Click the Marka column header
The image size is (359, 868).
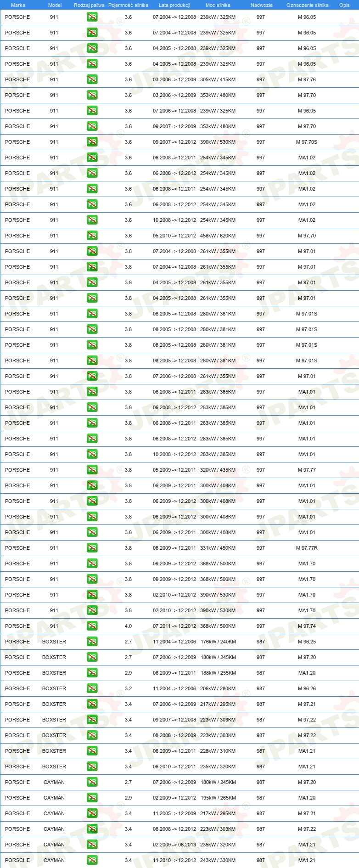(x=18, y=5)
